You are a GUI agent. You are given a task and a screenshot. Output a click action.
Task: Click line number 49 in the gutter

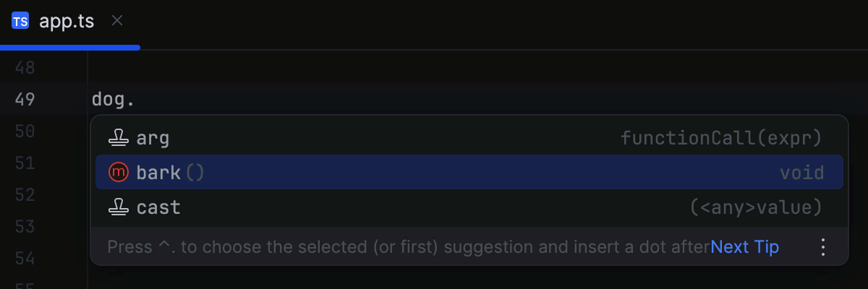[x=25, y=99]
